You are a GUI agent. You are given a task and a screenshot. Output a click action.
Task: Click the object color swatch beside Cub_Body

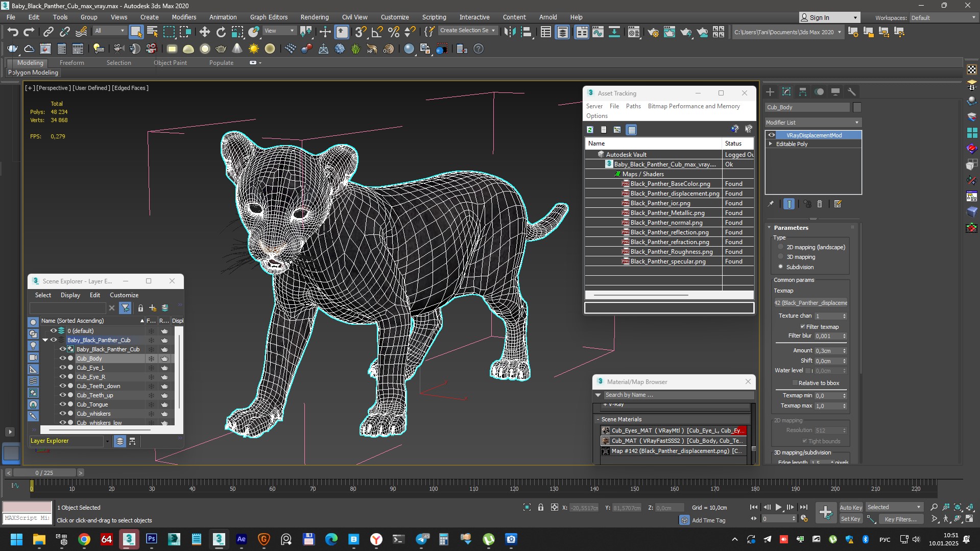(857, 107)
